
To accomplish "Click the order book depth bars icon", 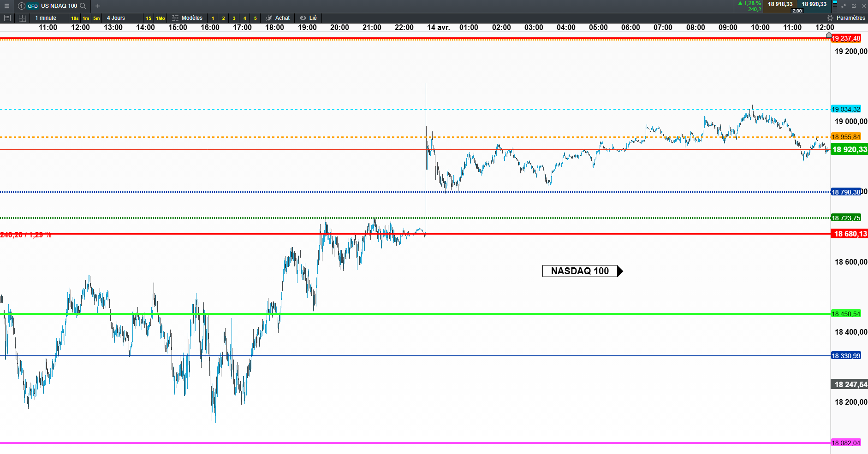I will (835, 6).
